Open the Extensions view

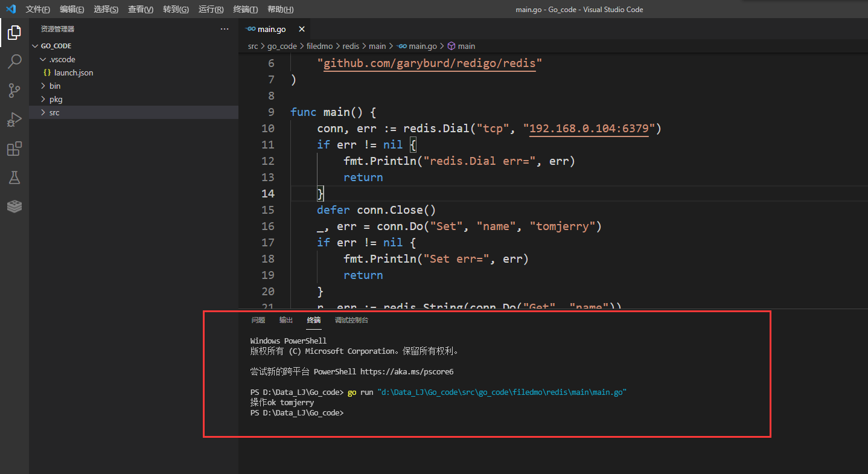pyautogui.click(x=14, y=149)
